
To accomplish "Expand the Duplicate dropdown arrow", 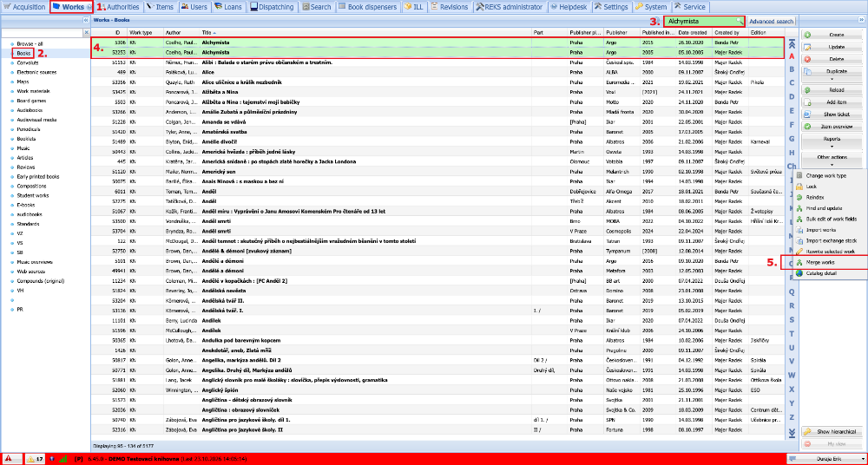I will [x=832, y=80].
